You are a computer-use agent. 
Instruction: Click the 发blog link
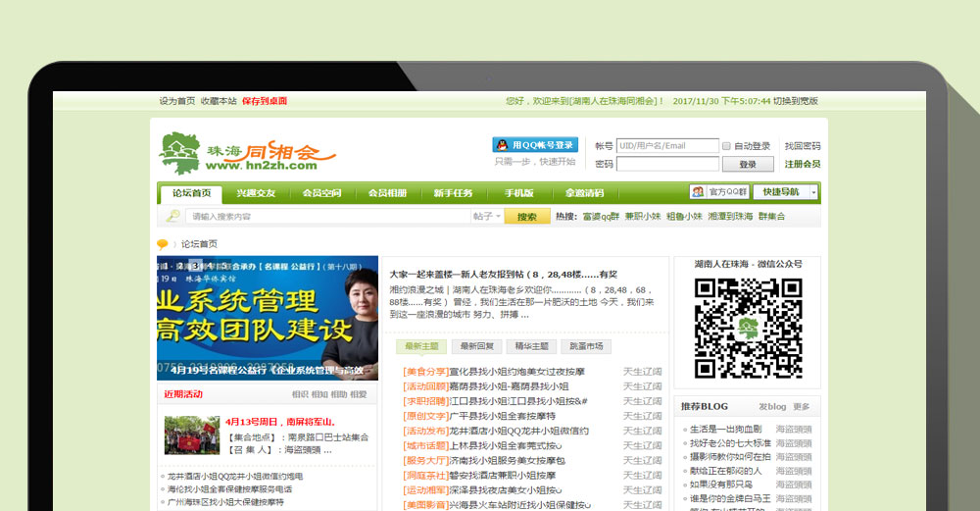(x=772, y=407)
